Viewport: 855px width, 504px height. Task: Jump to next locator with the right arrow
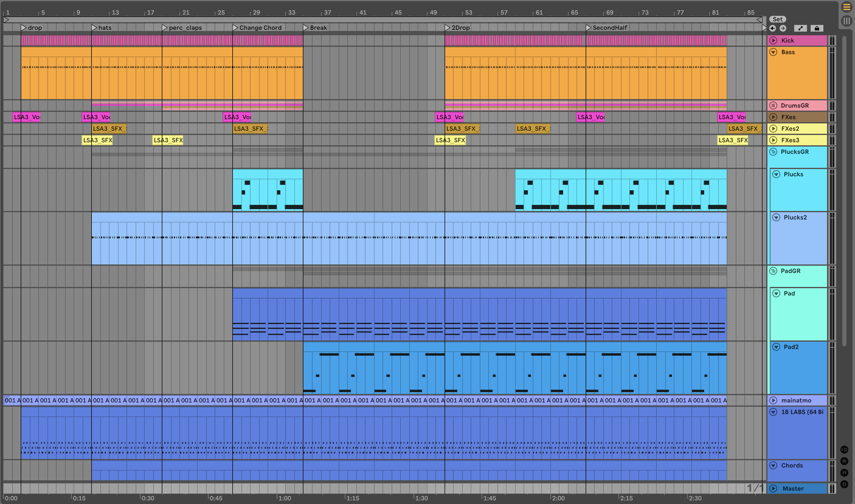[x=783, y=28]
